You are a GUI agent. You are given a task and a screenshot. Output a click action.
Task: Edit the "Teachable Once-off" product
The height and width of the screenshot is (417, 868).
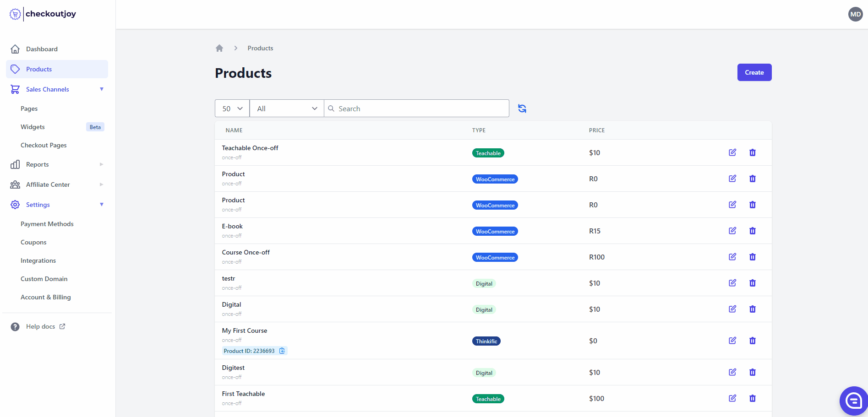pyautogui.click(x=732, y=152)
